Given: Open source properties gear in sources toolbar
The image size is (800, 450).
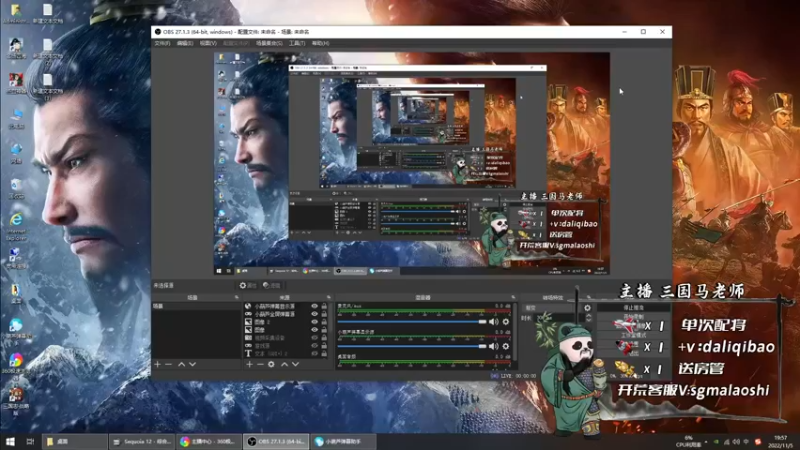Looking at the screenshot, I should (271, 364).
